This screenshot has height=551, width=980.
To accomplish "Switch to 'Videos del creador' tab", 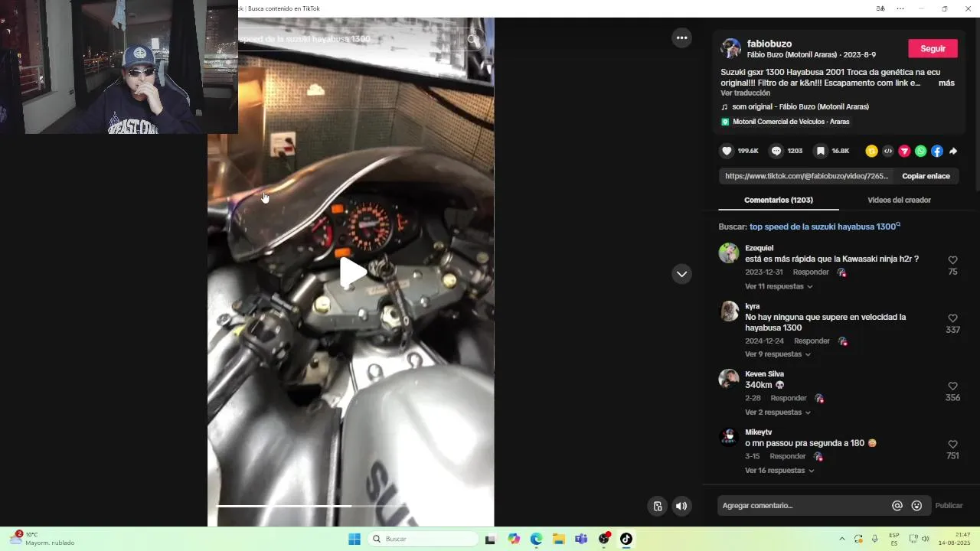I will (x=899, y=200).
